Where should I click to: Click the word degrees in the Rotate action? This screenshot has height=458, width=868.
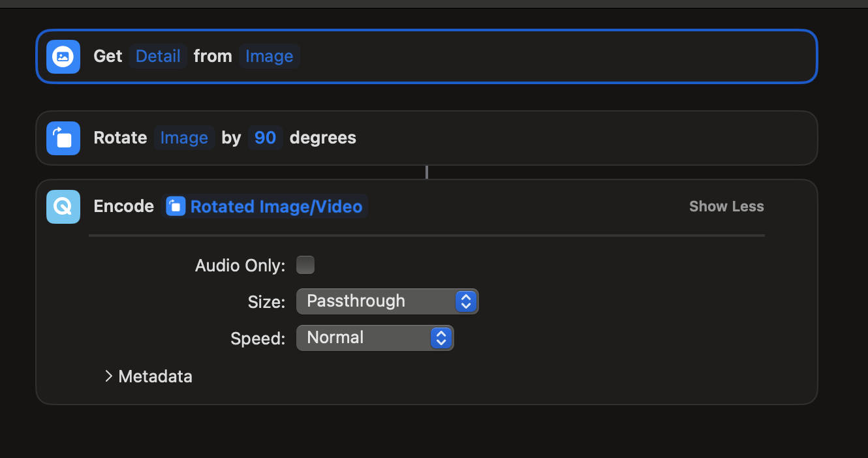(x=323, y=138)
